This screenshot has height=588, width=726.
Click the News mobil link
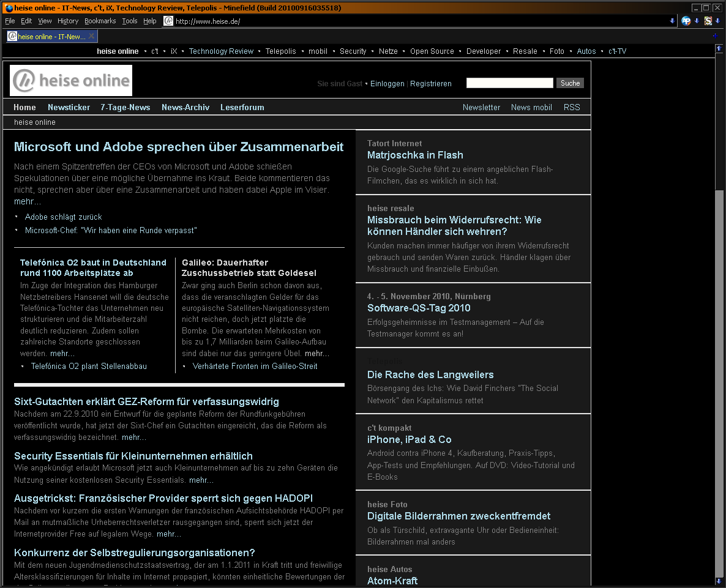coord(531,107)
